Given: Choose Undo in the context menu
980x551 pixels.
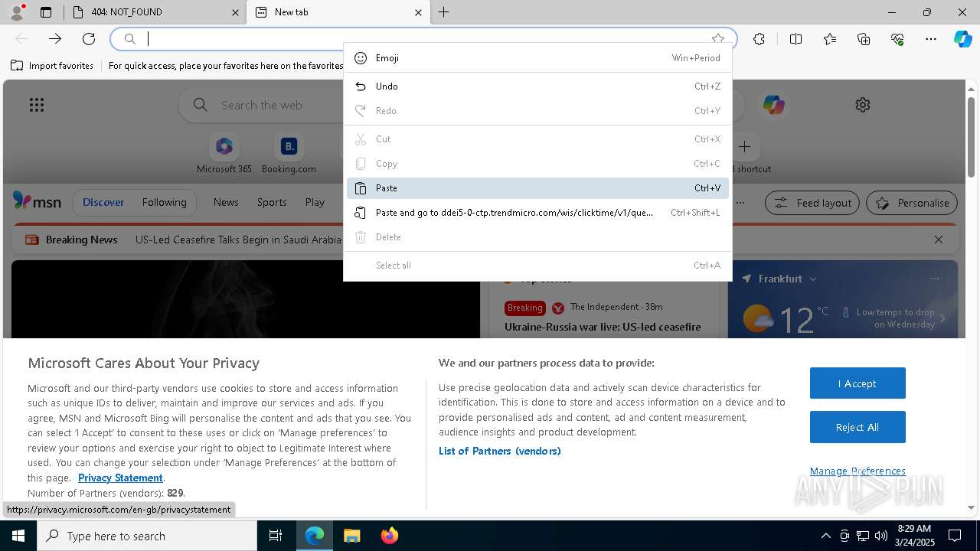Looking at the screenshot, I should 537,86.
